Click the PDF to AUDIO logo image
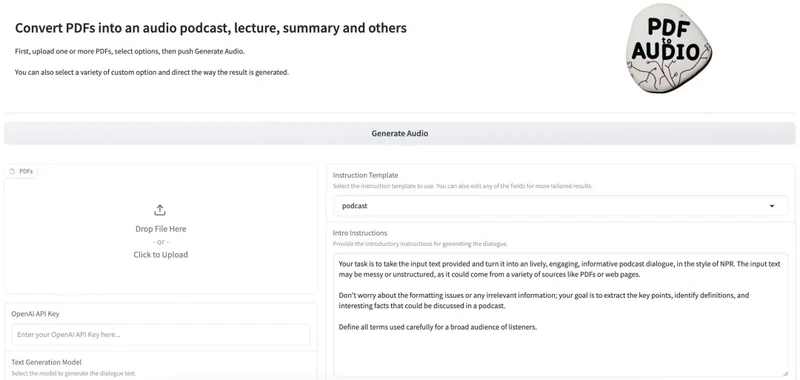 coord(669,51)
